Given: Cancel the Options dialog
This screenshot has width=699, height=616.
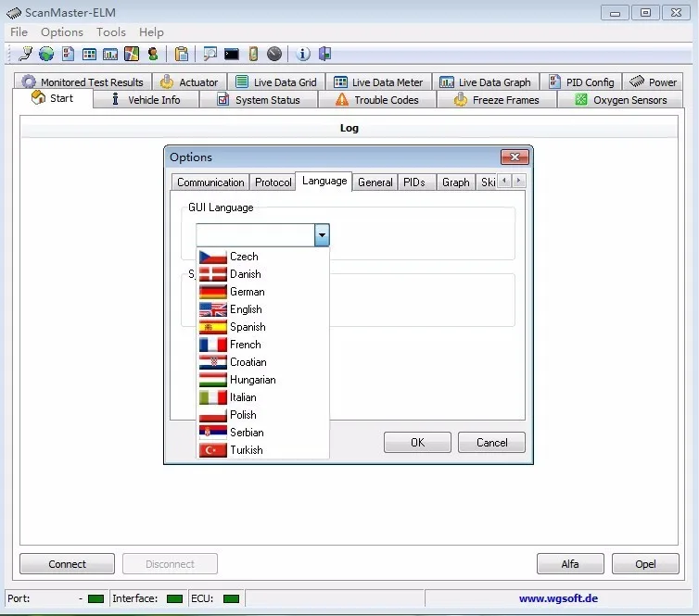Looking at the screenshot, I should pos(491,442).
